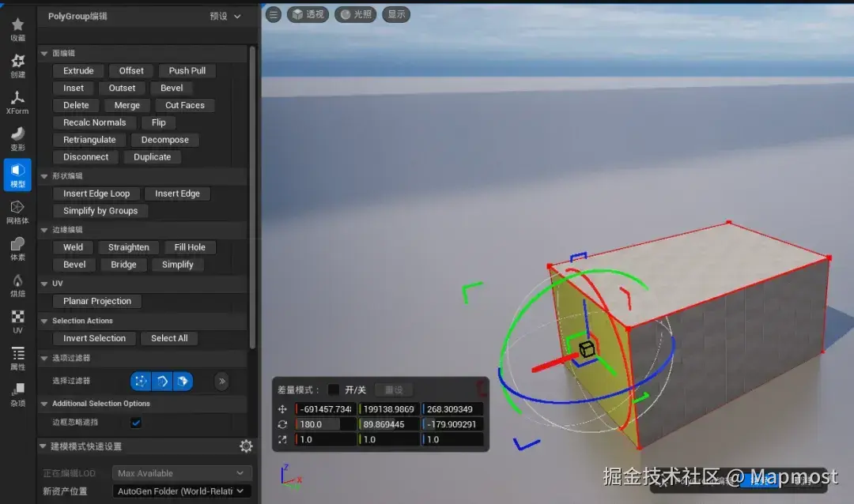
Task: Expand more filters with double-chevron button
Action: point(221,381)
